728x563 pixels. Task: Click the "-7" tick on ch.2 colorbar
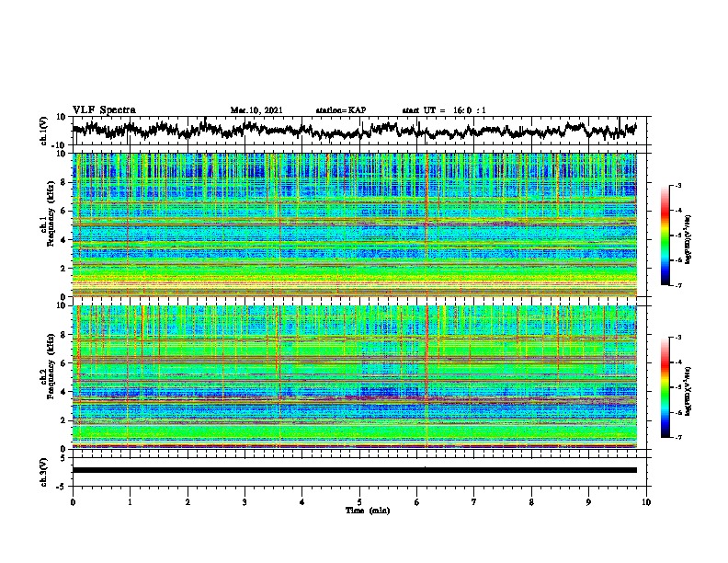click(x=677, y=438)
